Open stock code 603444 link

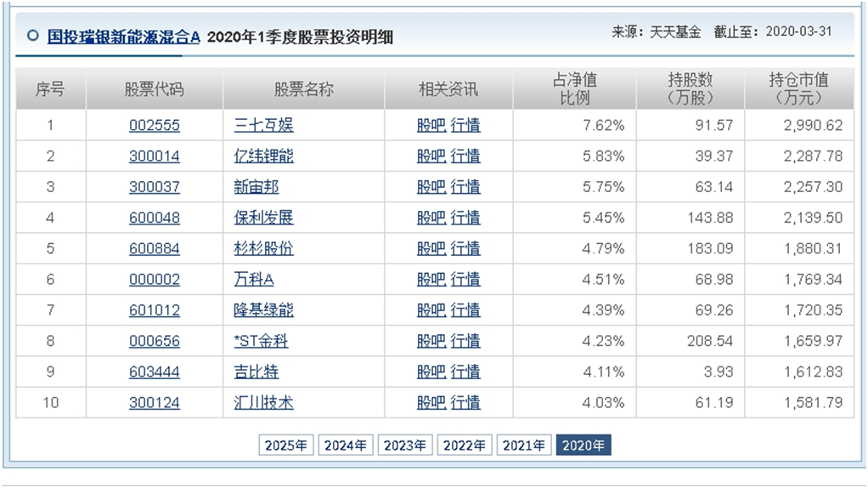155,372
